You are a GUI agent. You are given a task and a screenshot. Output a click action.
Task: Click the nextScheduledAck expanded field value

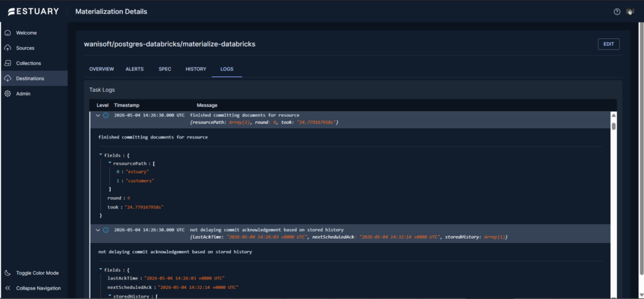tap(198, 287)
